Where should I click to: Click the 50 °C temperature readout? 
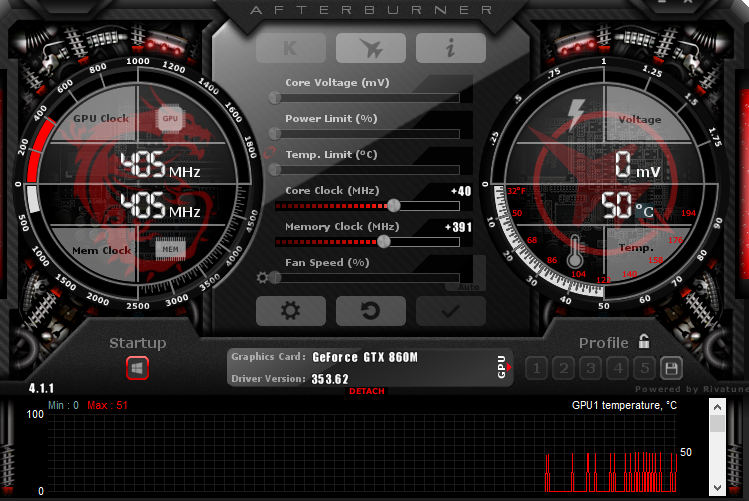point(627,205)
